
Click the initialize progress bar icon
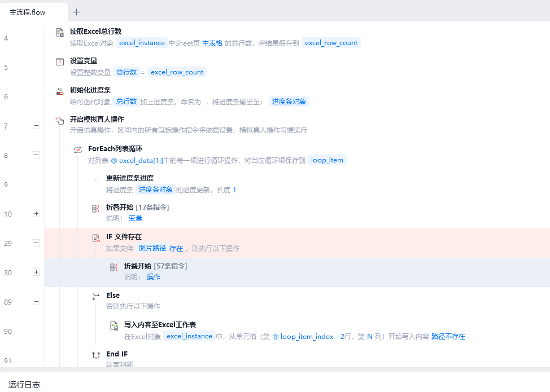[60, 91]
